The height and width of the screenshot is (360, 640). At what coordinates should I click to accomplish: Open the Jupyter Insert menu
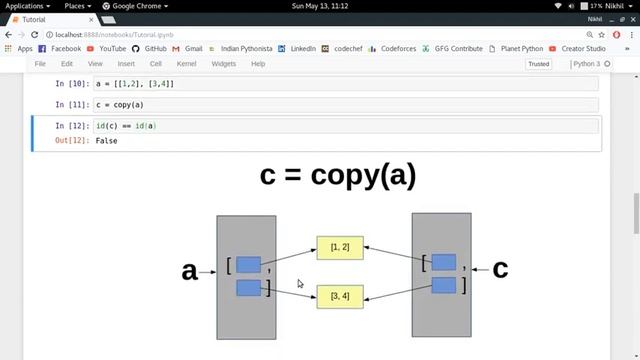[x=126, y=64]
